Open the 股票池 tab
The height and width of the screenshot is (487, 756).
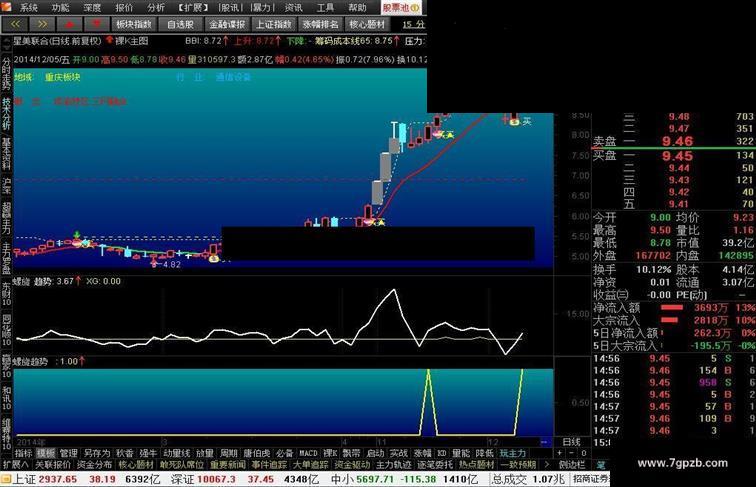pos(401,7)
